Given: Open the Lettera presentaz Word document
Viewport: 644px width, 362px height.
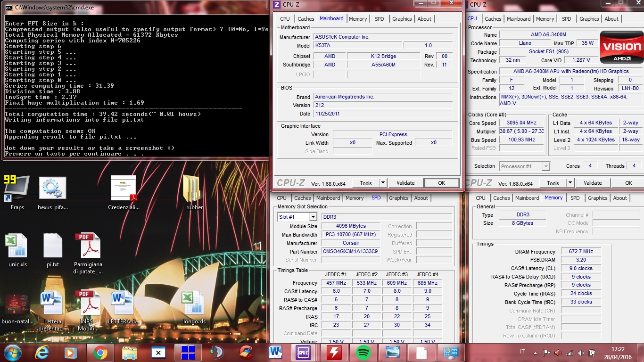Looking at the screenshot, I should tap(52, 311).
